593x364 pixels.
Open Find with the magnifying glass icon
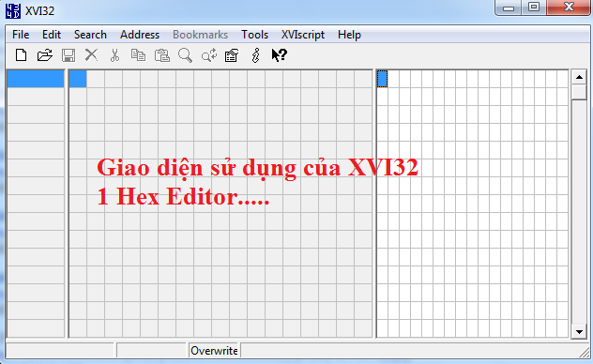click(x=186, y=55)
